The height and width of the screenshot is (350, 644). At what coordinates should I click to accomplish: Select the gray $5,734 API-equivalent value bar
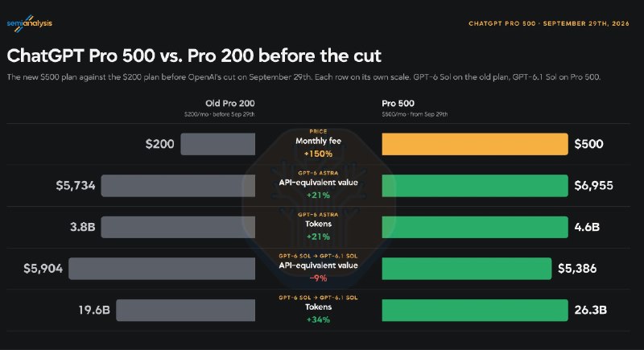[x=178, y=186]
